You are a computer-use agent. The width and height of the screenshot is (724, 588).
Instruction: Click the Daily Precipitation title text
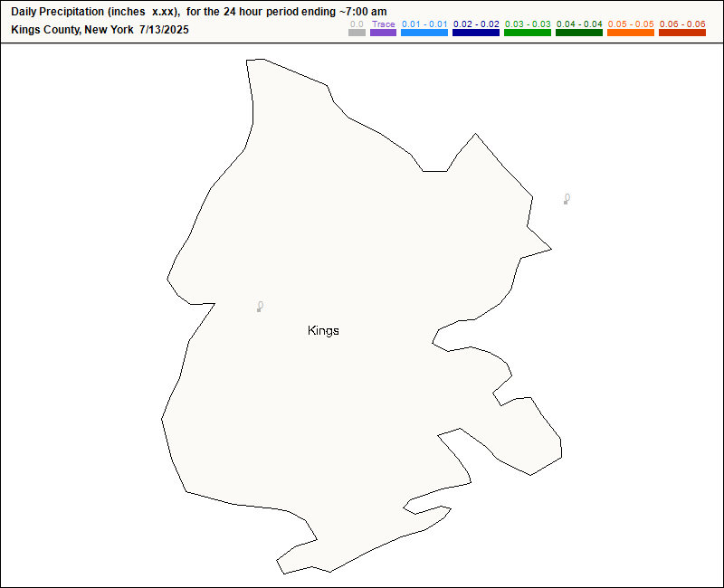click(199, 12)
